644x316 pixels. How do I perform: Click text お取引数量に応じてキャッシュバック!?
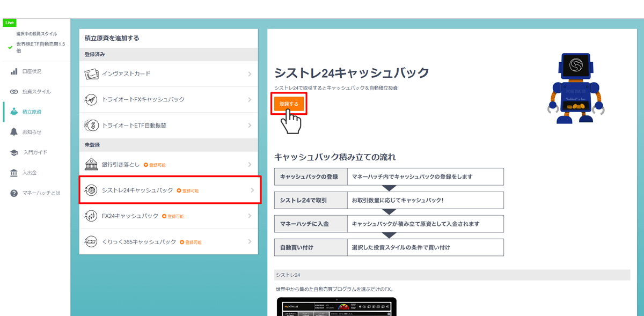(398, 200)
